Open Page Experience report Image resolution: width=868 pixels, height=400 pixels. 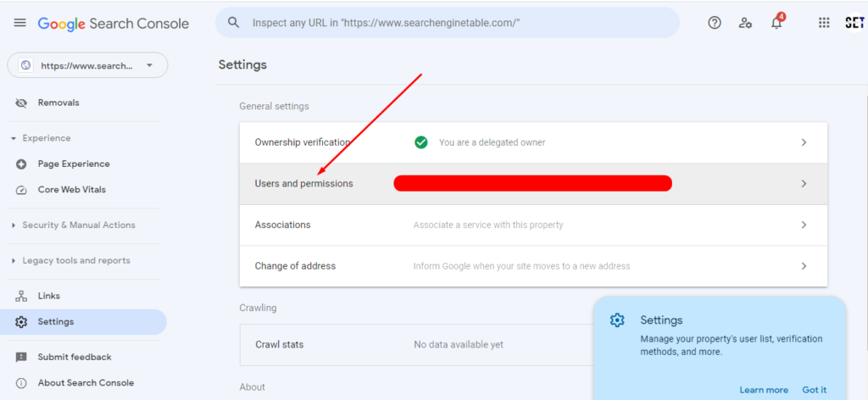[x=73, y=164]
